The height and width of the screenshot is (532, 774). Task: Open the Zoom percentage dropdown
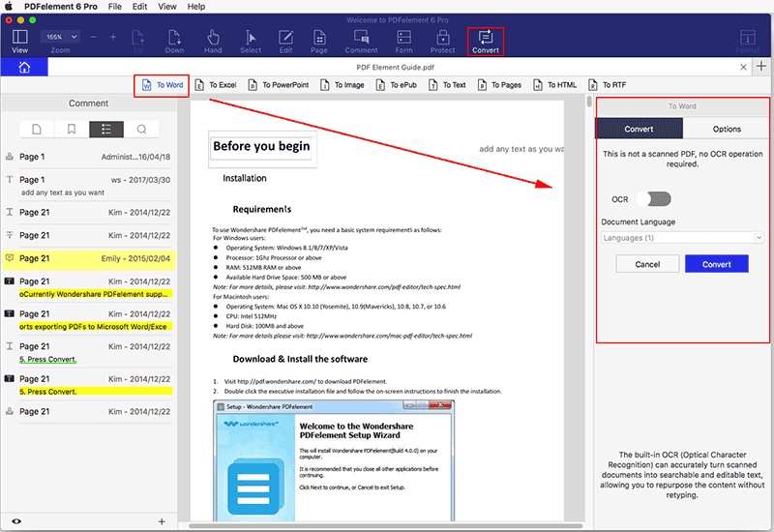pyautogui.click(x=60, y=37)
